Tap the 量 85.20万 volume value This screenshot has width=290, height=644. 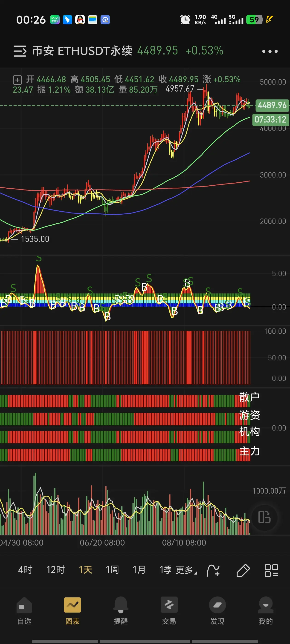(138, 89)
